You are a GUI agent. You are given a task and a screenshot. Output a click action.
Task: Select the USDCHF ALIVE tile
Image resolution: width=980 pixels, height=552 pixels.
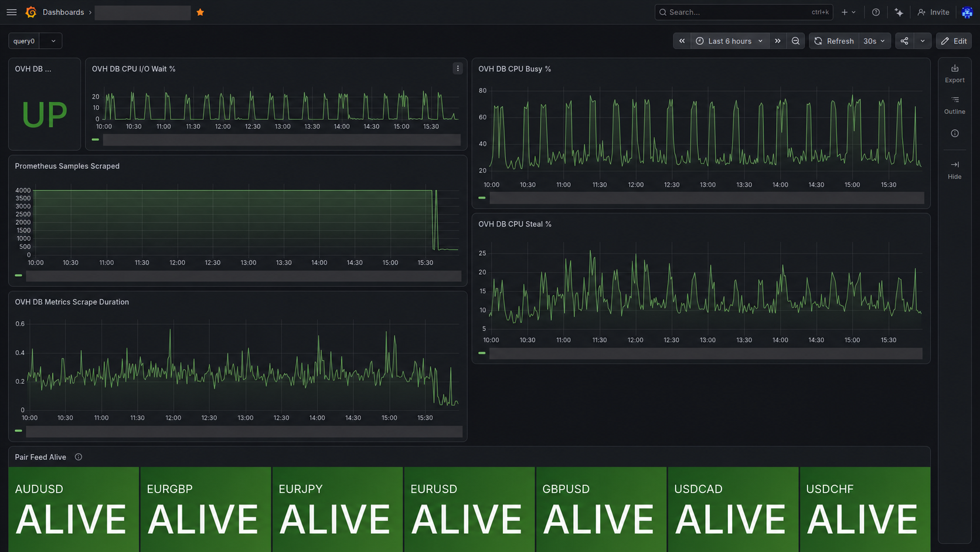pyautogui.click(x=865, y=509)
